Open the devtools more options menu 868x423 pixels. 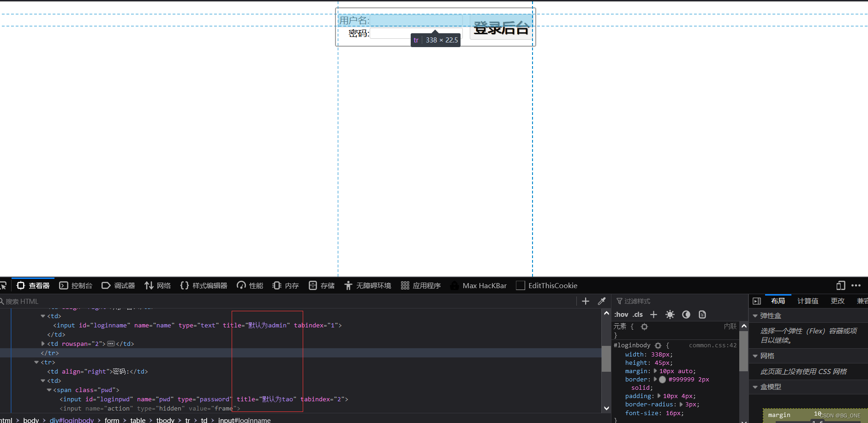[856, 285]
